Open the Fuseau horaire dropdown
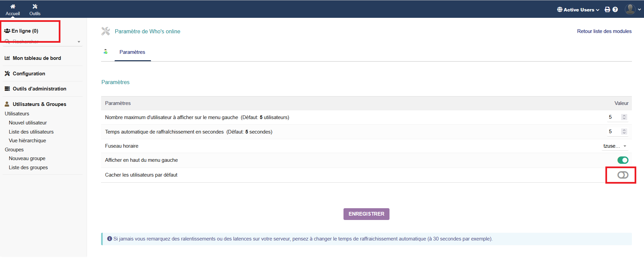Viewport: 644px width, 260px height. click(614, 146)
